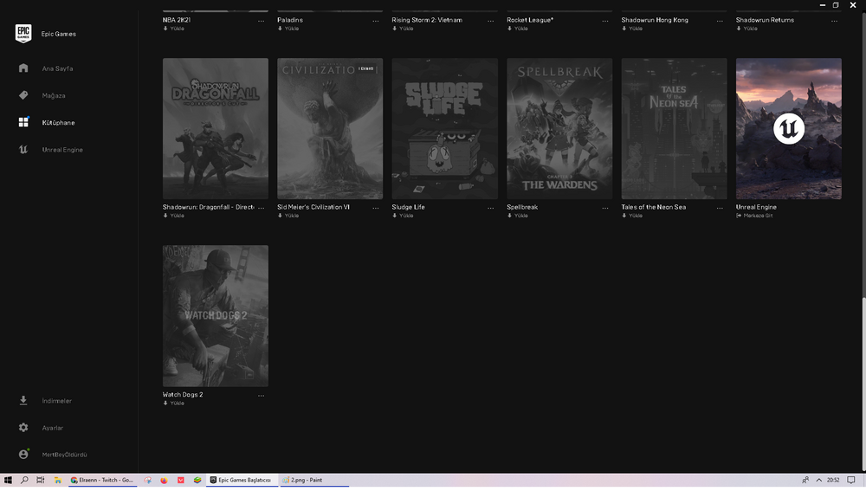This screenshot has height=504, width=866.
Task: Click Yükle to install Paladins
Action: click(x=288, y=29)
